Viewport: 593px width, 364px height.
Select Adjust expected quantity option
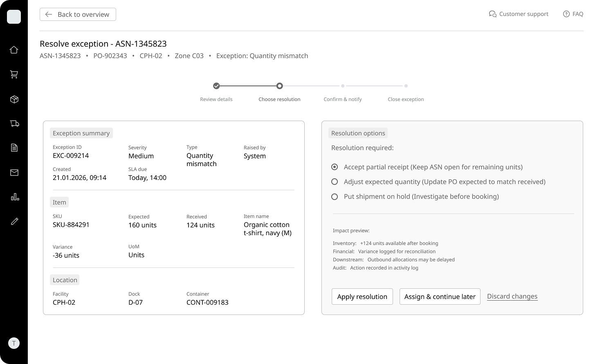[335, 182]
